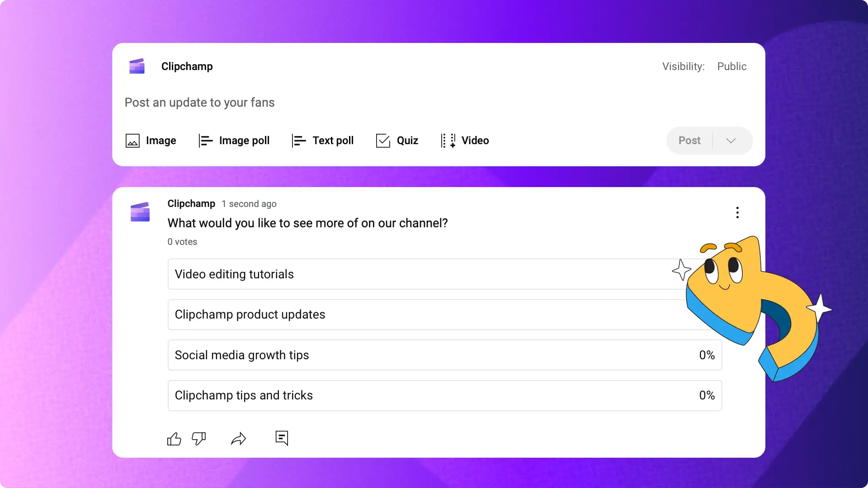Click the Video post type icon
This screenshot has width=868, height=488.
pos(447,140)
